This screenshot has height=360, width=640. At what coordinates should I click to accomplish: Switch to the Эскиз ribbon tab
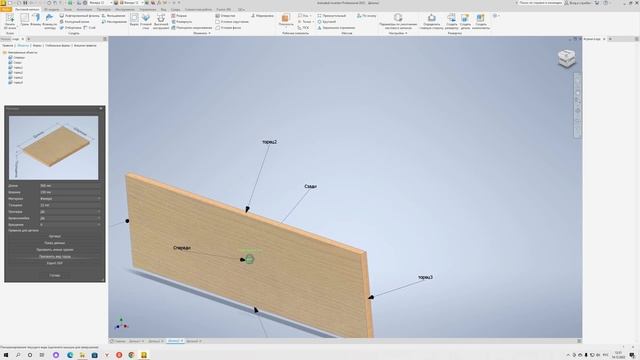click(x=68, y=9)
